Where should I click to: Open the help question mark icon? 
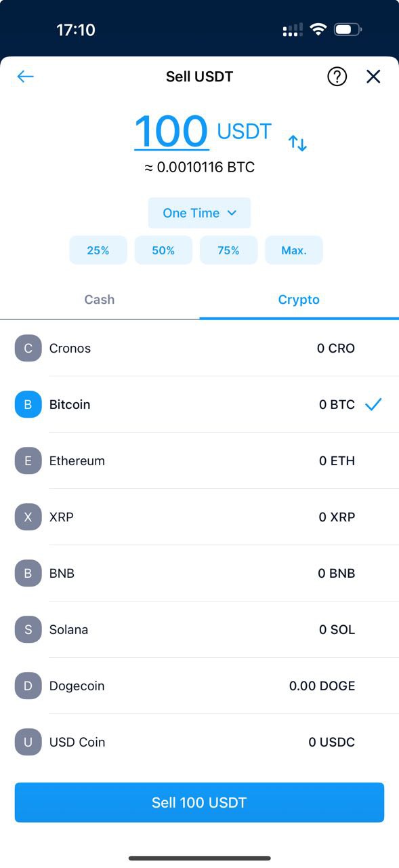337,77
